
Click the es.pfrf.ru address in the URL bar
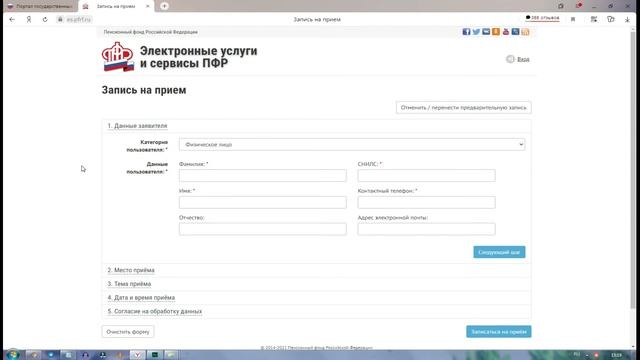[78, 19]
